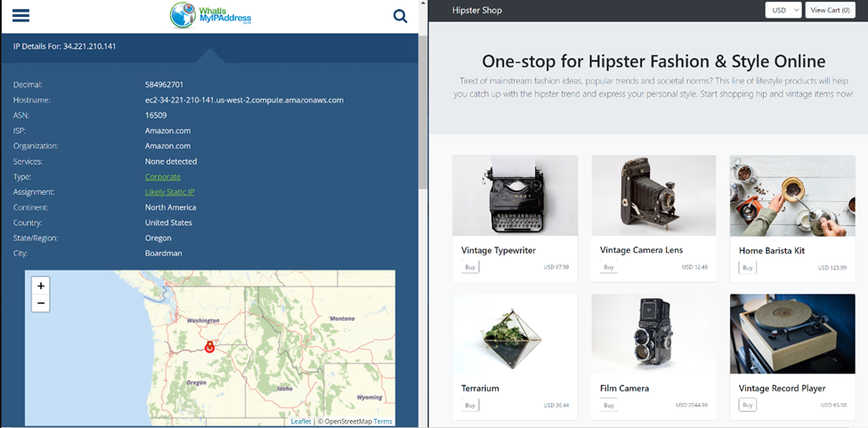Screen dimensions: 868x428
Task: Open the Leaflet attribution link
Action: click(x=301, y=422)
